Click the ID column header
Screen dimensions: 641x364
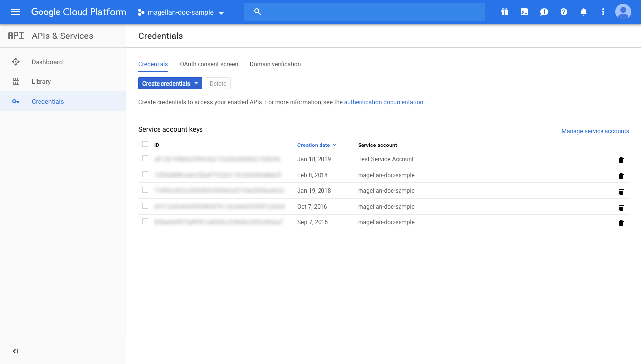(157, 145)
